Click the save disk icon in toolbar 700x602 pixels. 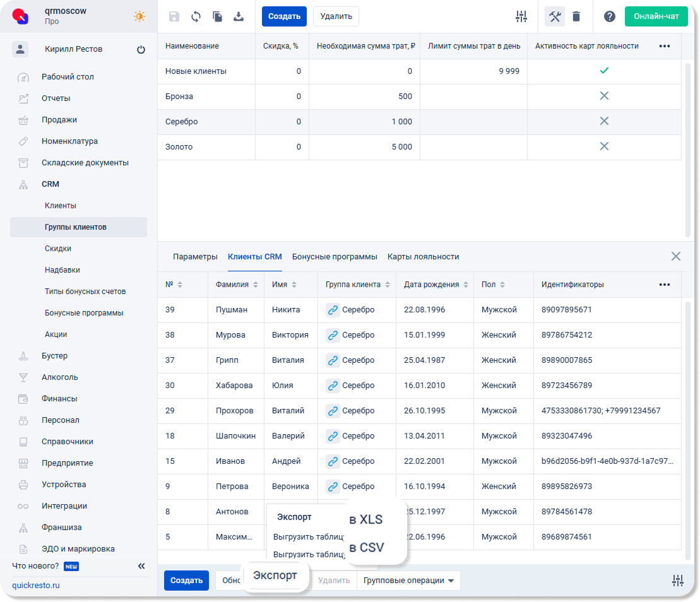(x=174, y=16)
